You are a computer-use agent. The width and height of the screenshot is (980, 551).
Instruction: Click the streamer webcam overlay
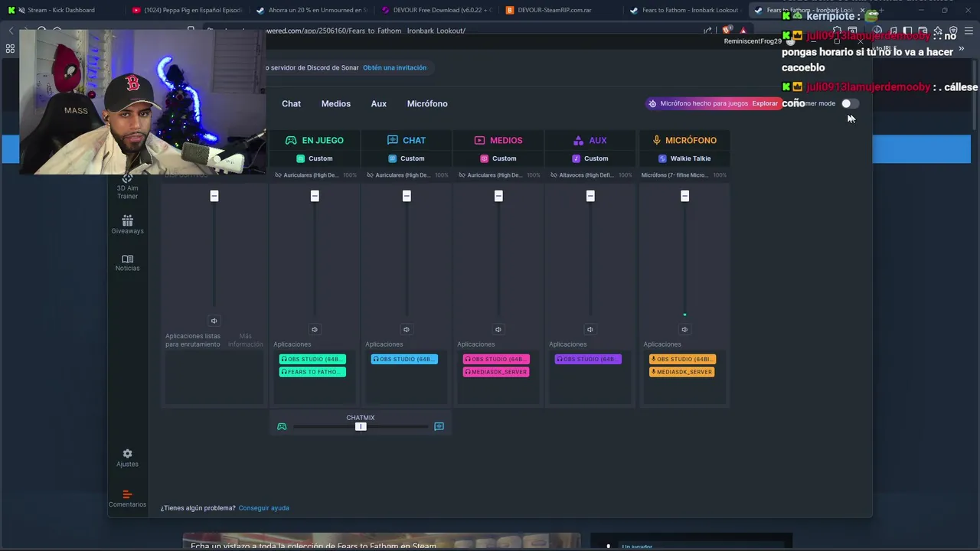[x=142, y=102]
